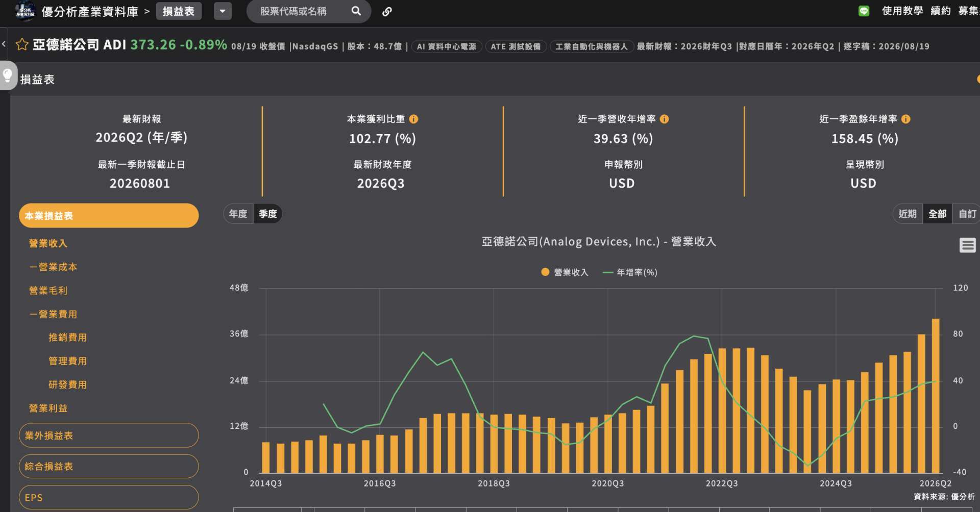Expand 業外損益表 section
The width and height of the screenshot is (980, 512).
109,435
